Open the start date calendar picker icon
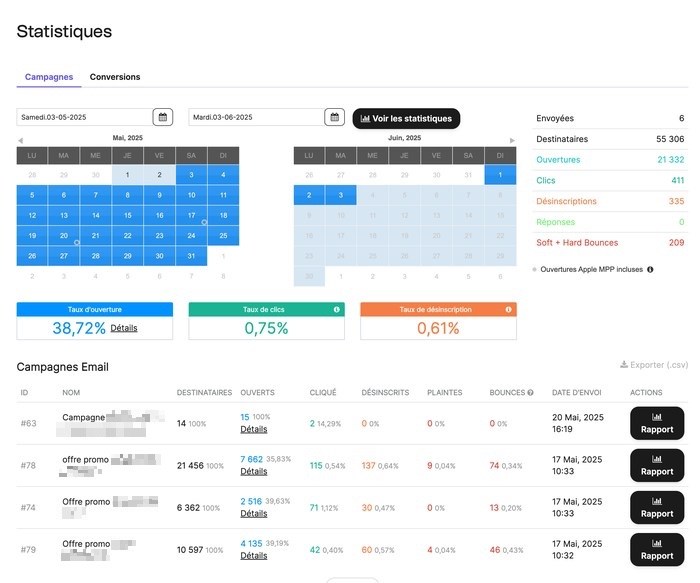 [163, 117]
